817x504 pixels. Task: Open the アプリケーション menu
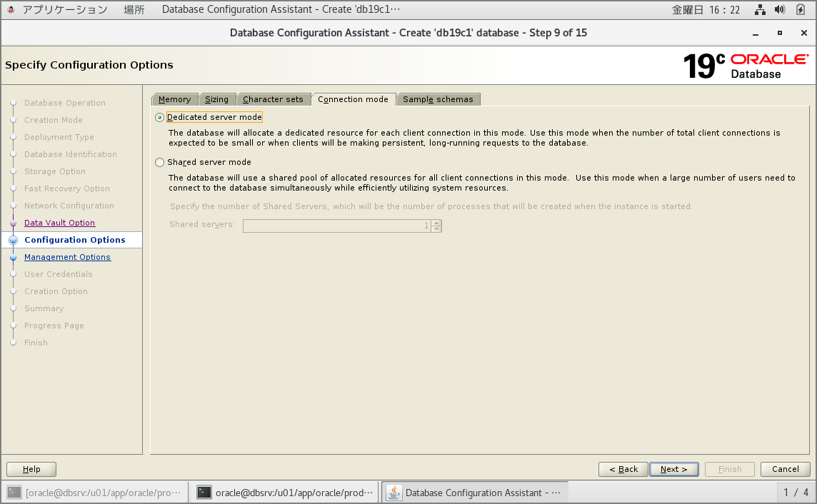click(65, 10)
